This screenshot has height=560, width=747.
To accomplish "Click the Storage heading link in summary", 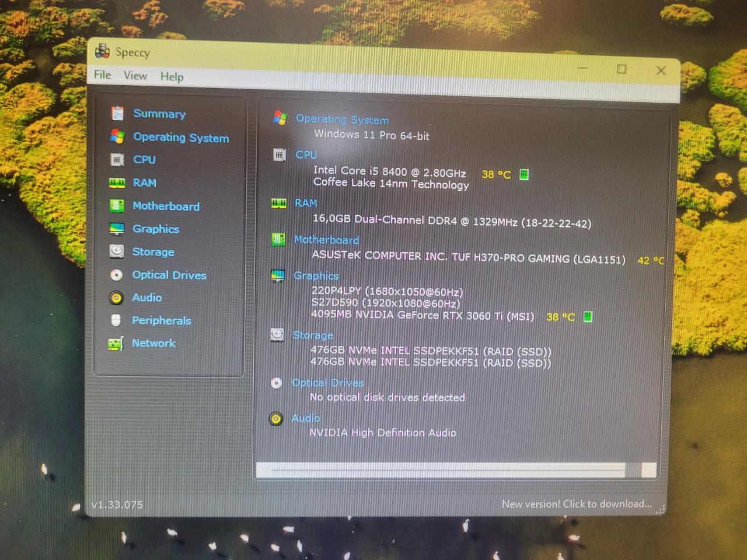I will [312, 335].
